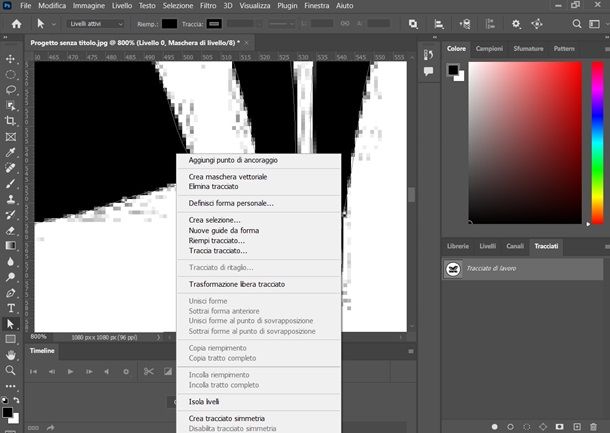Image resolution: width=610 pixels, height=433 pixels.
Task: Open the search magnifier in options bar
Action: pyautogui.click(x=577, y=24)
